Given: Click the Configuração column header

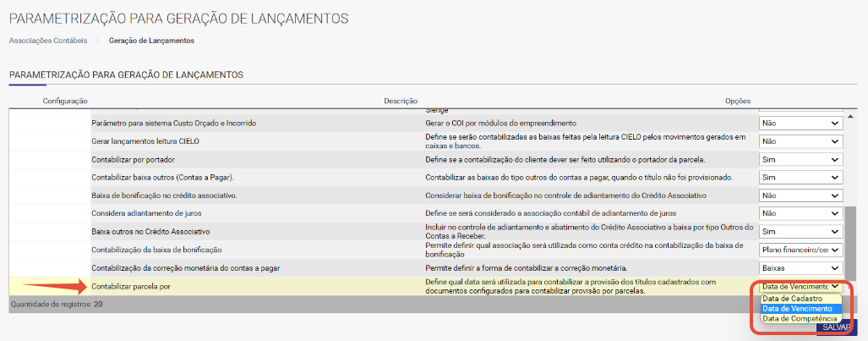Looking at the screenshot, I should (65, 101).
